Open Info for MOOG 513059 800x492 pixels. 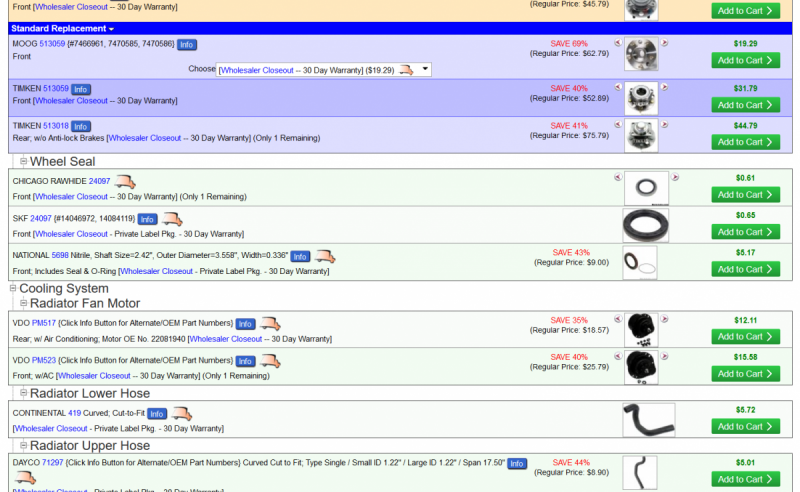click(187, 44)
